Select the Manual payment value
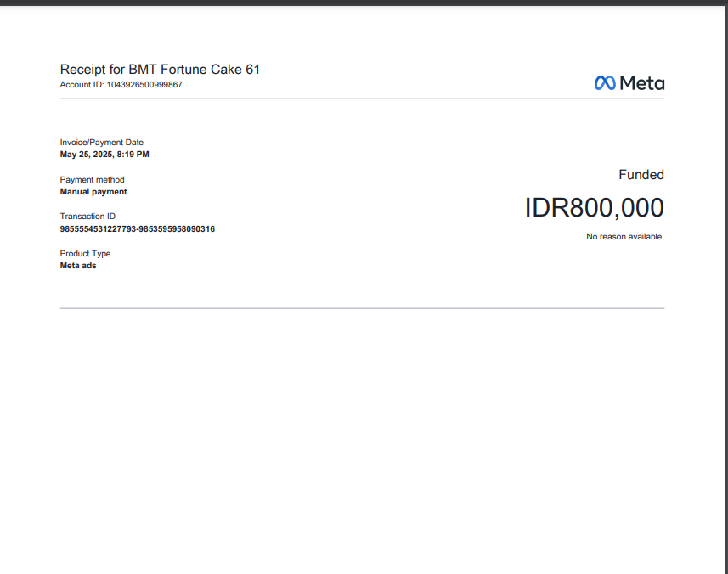The image size is (728, 574). click(93, 192)
